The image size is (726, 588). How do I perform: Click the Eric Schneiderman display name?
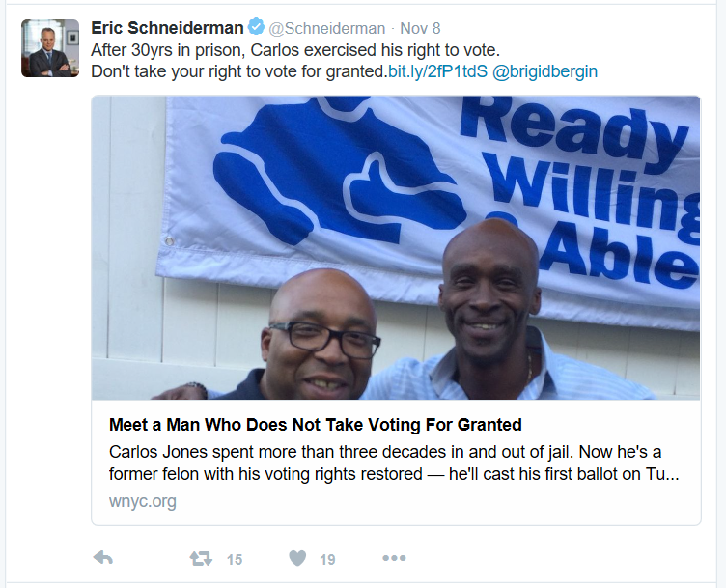(x=167, y=28)
